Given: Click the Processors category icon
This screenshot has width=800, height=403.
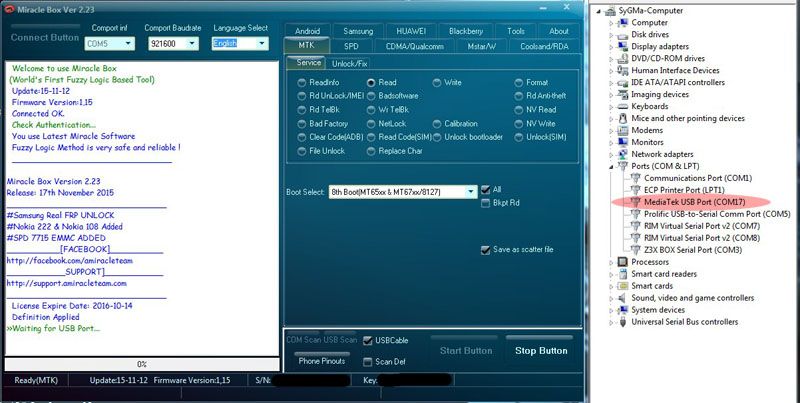Looking at the screenshot, I should (x=622, y=262).
